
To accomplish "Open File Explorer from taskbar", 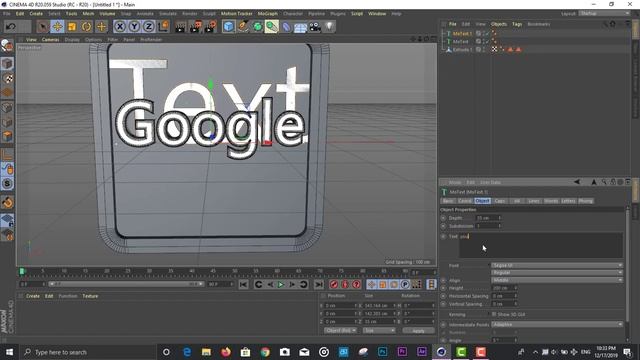I will pos(206,352).
